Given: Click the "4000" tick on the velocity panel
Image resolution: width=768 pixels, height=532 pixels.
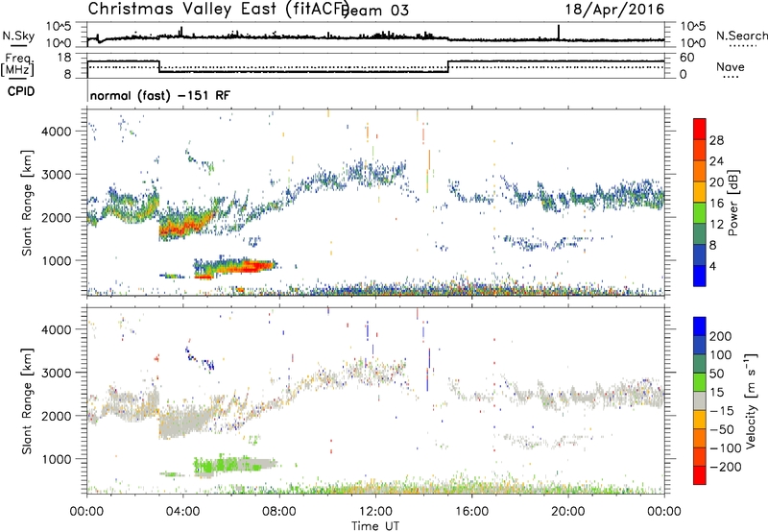Looking at the screenshot, I should click(57, 329).
